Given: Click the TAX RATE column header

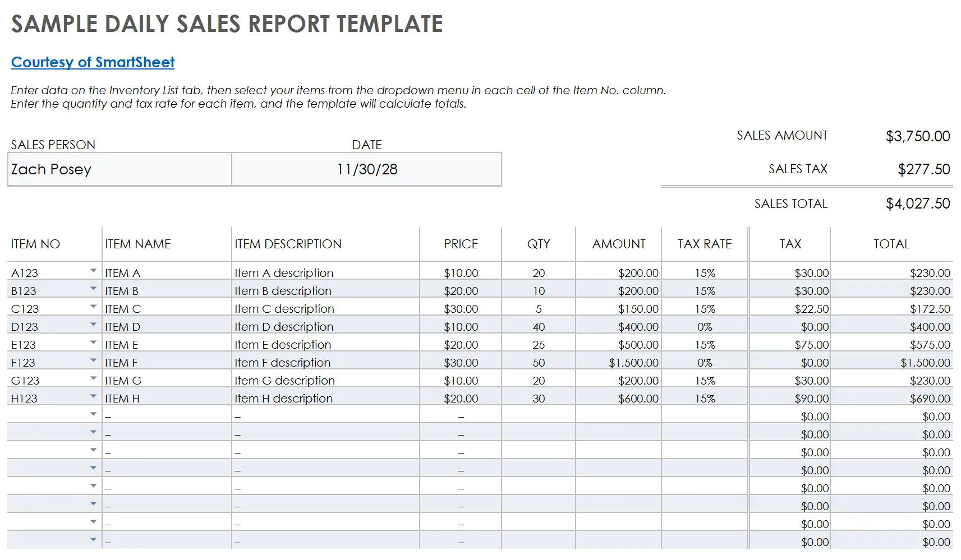Looking at the screenshot, I should (705, 244).
